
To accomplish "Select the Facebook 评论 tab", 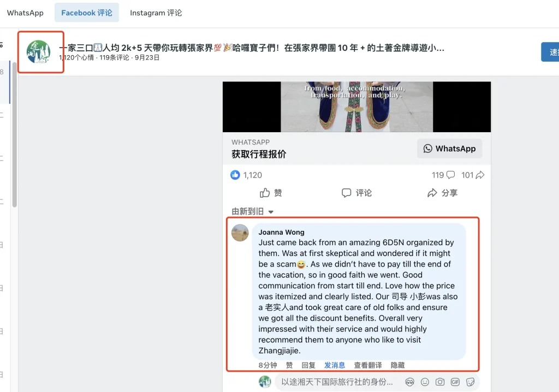I will 87,13.
